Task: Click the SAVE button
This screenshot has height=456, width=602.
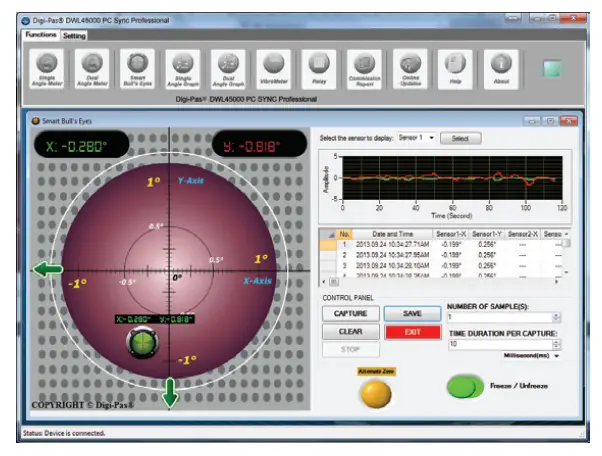Action: pyautogui.click(x=412, y=314)
